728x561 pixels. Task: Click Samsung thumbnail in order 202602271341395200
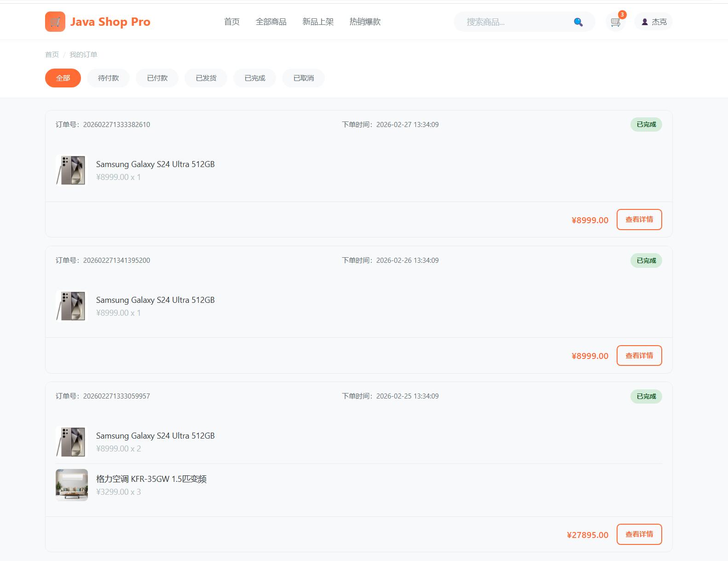pyautogui.click(x=71, y=306)
